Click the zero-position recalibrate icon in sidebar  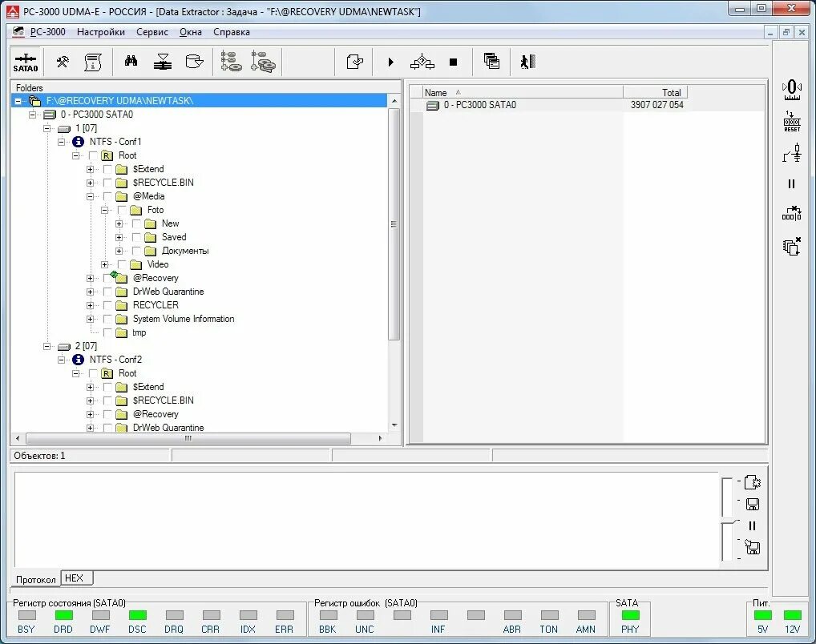[x=791, y=90]
